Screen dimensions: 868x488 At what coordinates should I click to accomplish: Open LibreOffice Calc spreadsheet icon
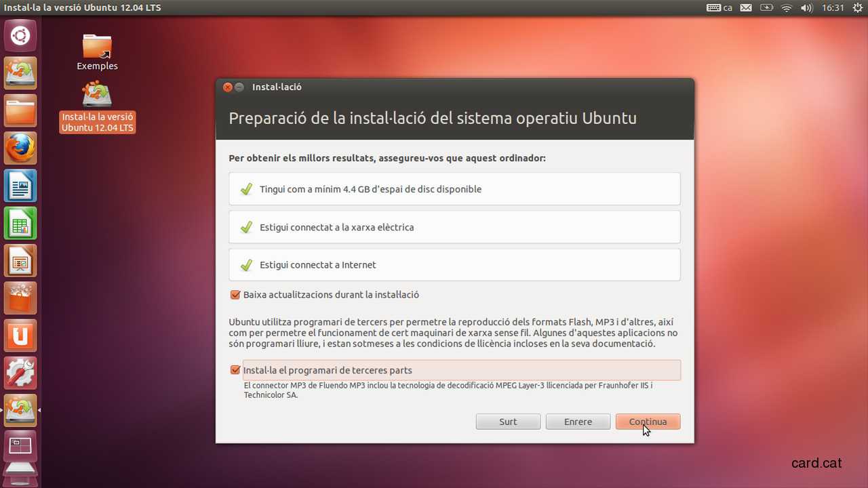[20, 223]
